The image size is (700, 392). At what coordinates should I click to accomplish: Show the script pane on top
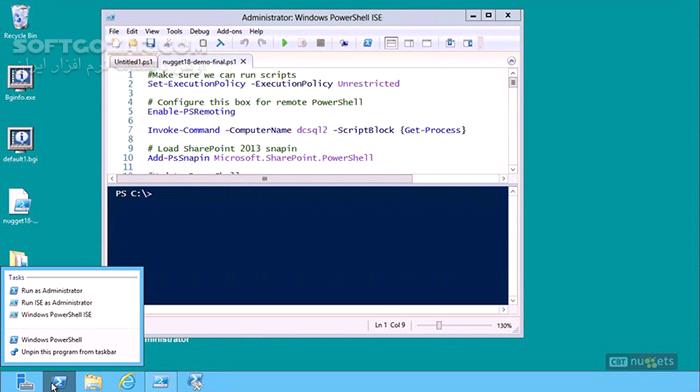pyautogui.click(x=391, y=43)
